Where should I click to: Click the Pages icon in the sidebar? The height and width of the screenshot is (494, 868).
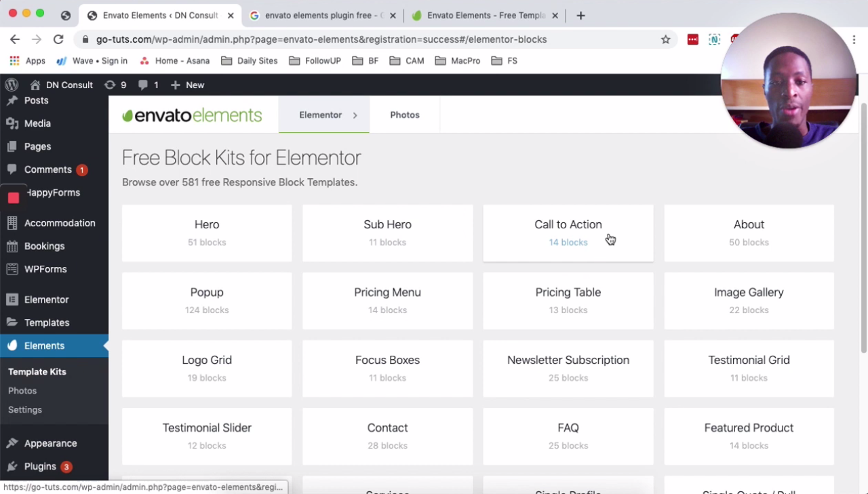[x=12, y=146]
